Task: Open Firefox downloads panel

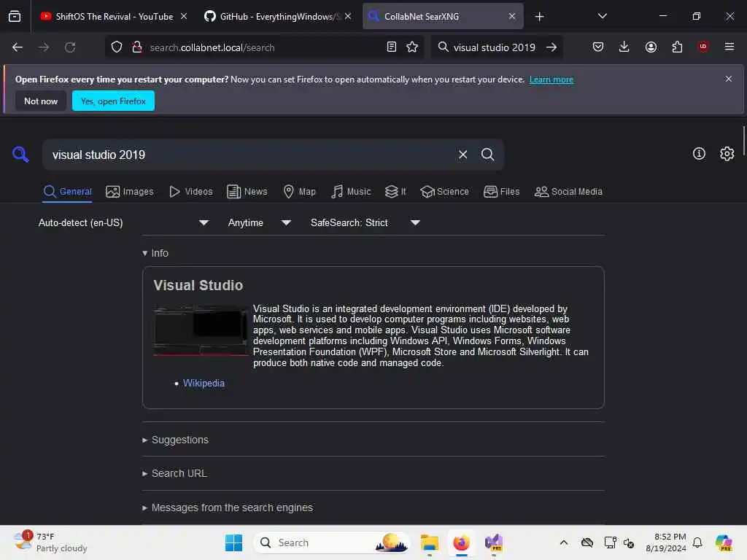Action: pyautogui.click(x=624, y=47)
